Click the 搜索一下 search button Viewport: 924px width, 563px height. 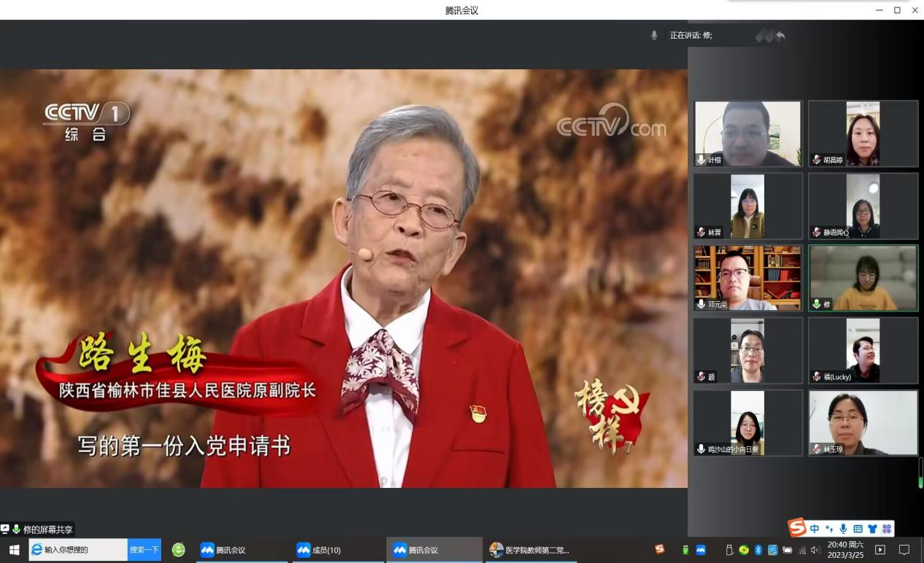[x=144, y=550]
